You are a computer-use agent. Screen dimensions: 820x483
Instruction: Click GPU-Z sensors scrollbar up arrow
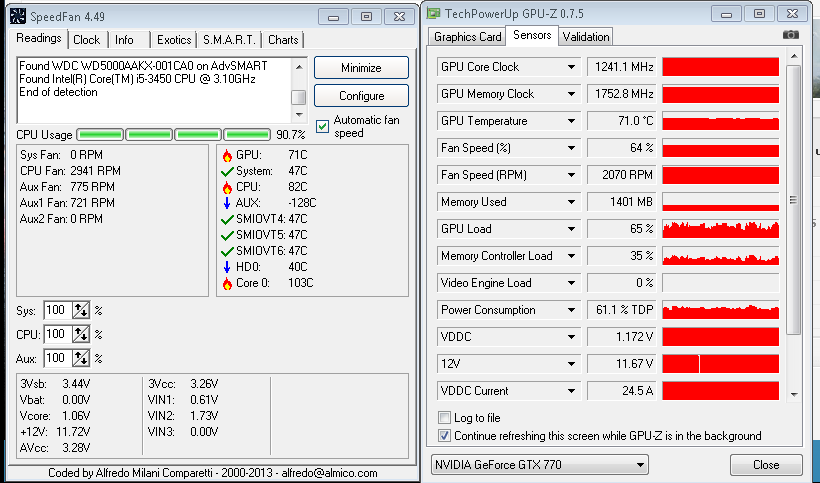coord(794,56)
